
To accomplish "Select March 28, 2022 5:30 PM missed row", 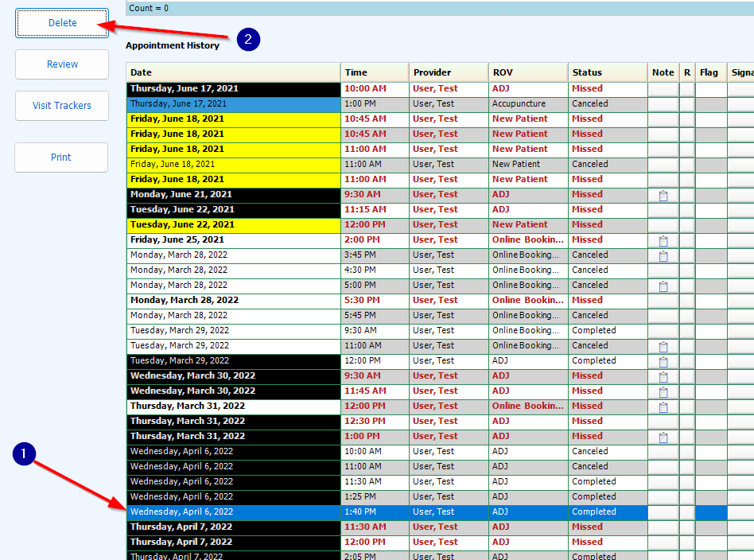I will [440, 300].
